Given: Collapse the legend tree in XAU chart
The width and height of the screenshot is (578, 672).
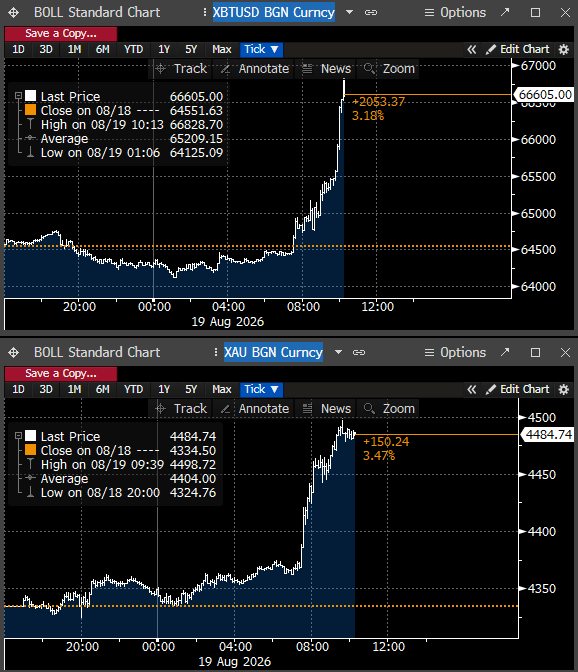Looking at the screenshot, I should point(18,435).
